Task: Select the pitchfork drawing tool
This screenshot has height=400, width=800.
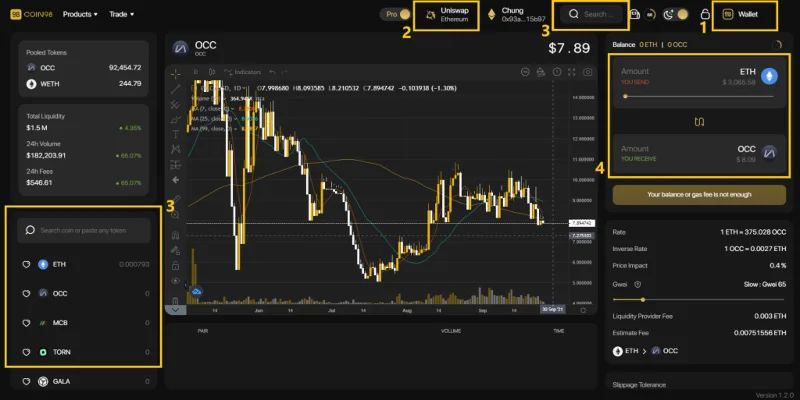Action: pos(176,105)
